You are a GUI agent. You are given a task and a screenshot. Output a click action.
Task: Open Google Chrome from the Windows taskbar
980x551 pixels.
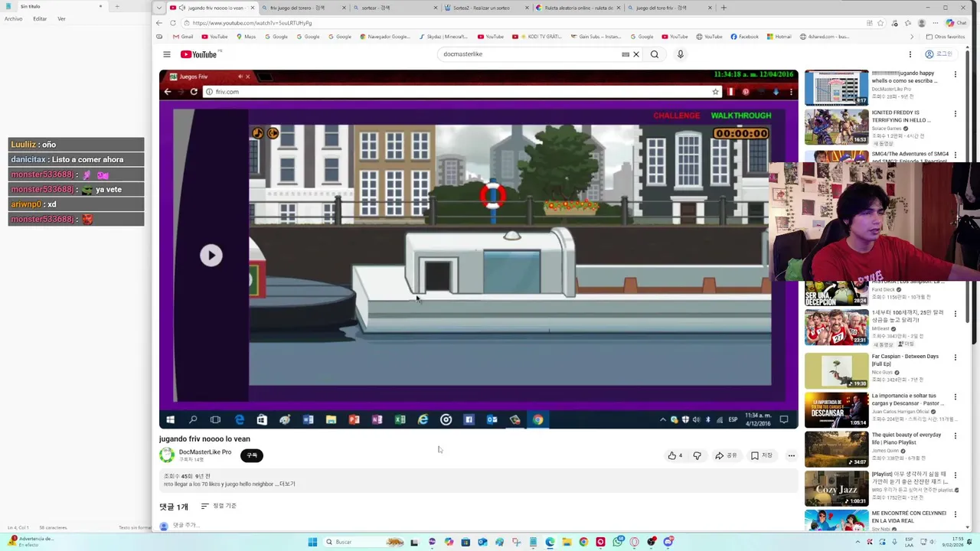click(x=583, y=542)
